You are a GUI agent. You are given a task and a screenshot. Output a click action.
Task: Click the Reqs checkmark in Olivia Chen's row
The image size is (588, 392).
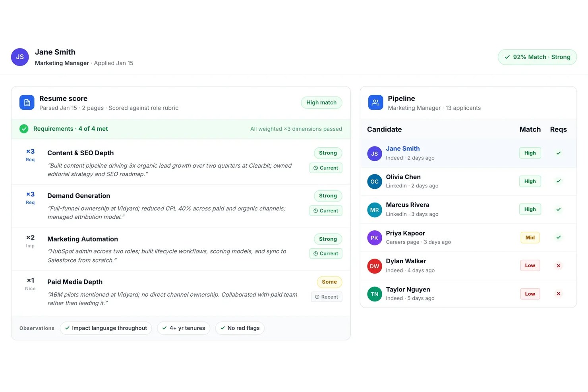point(558,181)
